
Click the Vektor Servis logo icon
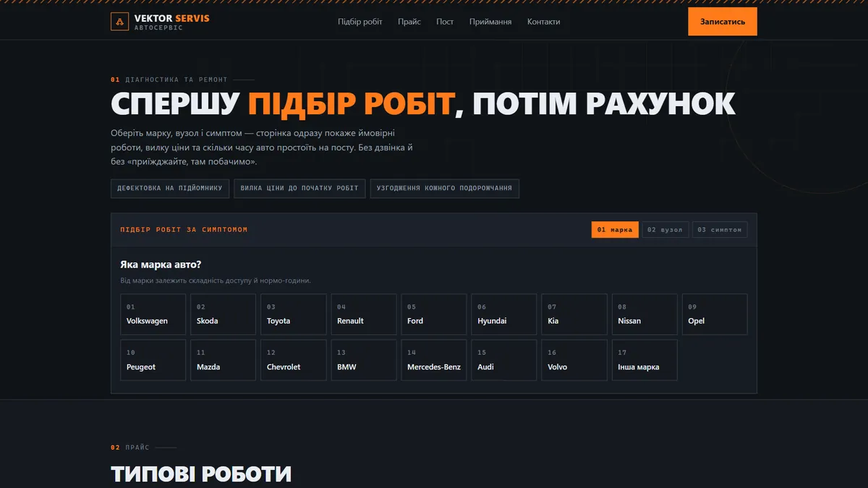point(119,22)
